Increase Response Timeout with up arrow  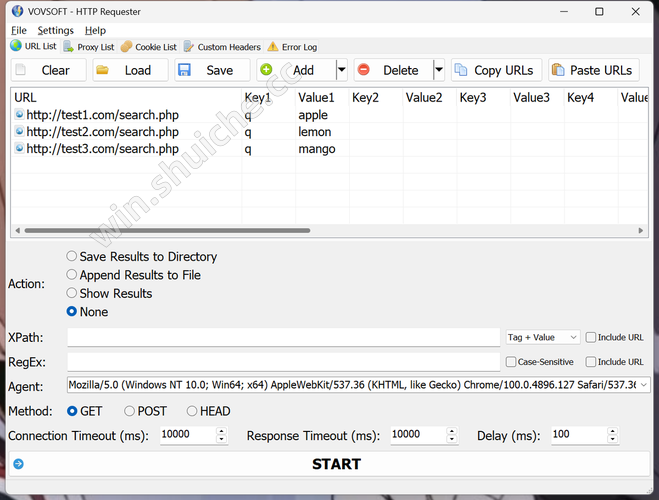(x=452, y=431)
